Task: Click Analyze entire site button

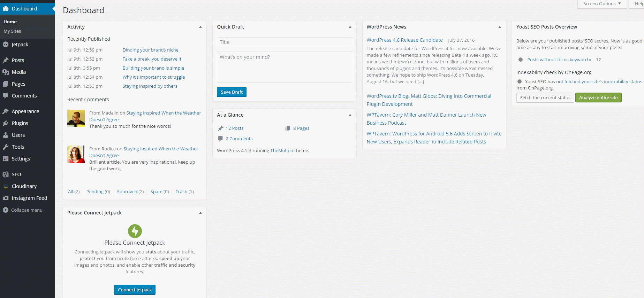Action: [x=598, y=97]
